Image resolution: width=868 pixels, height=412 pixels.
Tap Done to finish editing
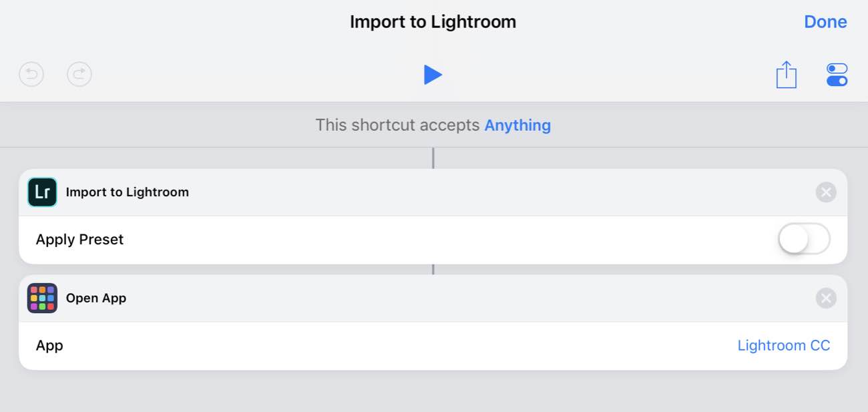click(825, 21)
